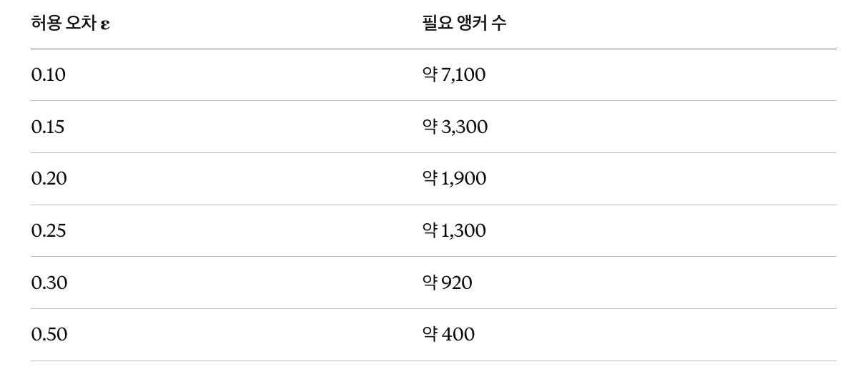Select the 약 7,100 anchor cell

click(453, 74)
